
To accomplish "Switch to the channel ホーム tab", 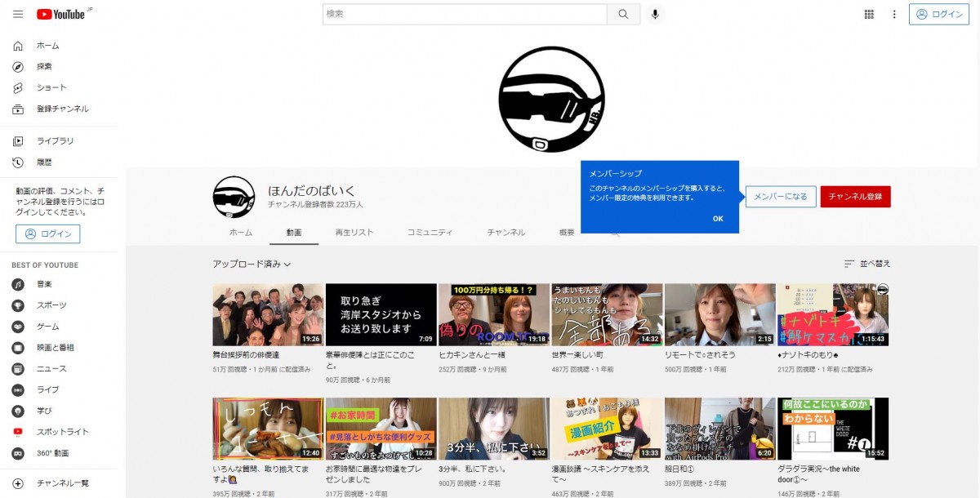I will [241, 233].
